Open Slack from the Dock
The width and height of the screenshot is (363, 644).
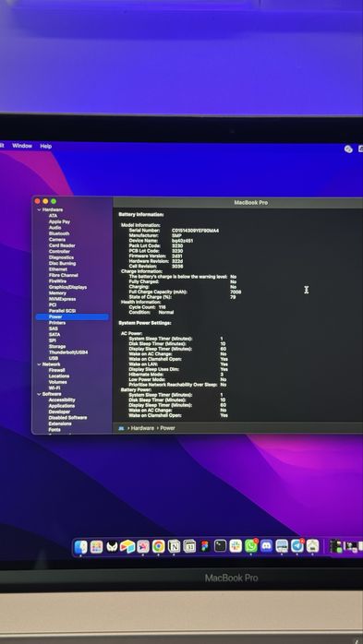pyautogui.click(x=236, y=546)
